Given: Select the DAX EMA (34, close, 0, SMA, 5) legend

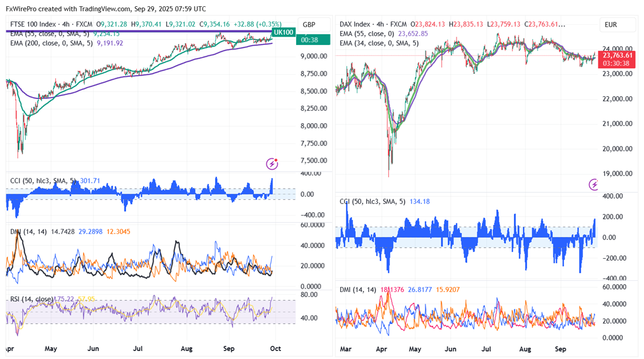Looking at the screenshot, I should click(379, 43).
